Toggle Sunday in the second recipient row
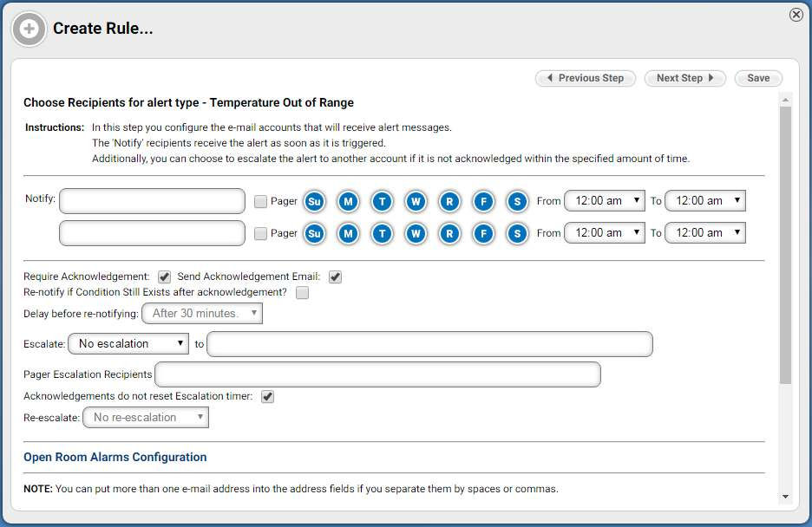The width and height of the screenshot is (812, 527). click(314, 233)
